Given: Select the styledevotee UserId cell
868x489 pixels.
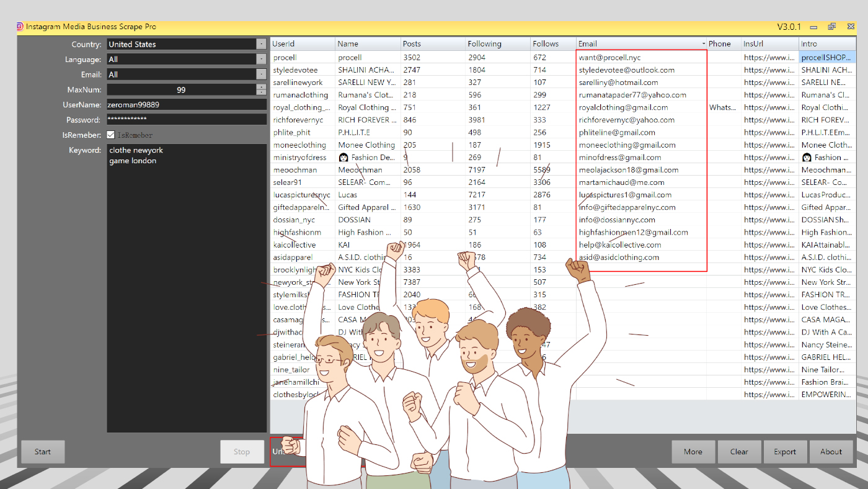Looking at the screenshot, I should tap(303, 70).
